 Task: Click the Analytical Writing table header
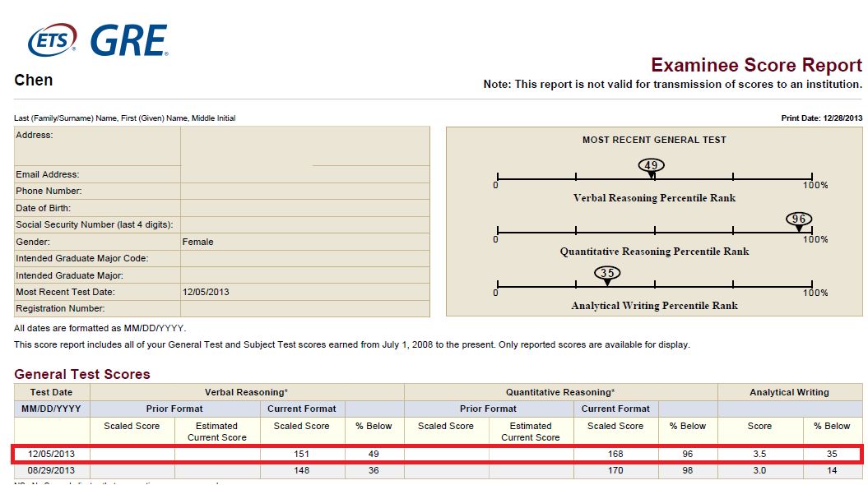tap(789, 392)
